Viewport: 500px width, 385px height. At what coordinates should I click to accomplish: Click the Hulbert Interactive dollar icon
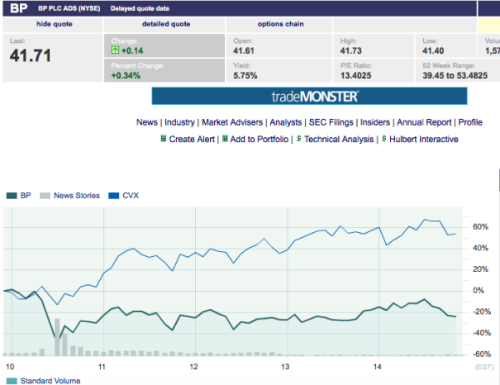pos(384,138)
